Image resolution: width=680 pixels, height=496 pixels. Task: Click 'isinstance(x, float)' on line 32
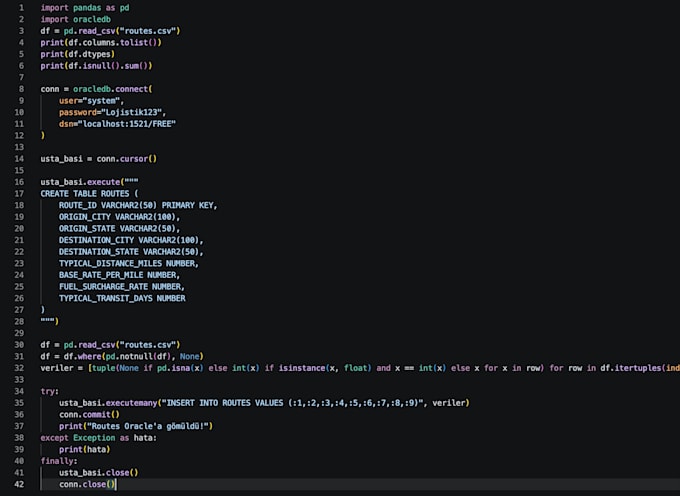tap(325, 368)
